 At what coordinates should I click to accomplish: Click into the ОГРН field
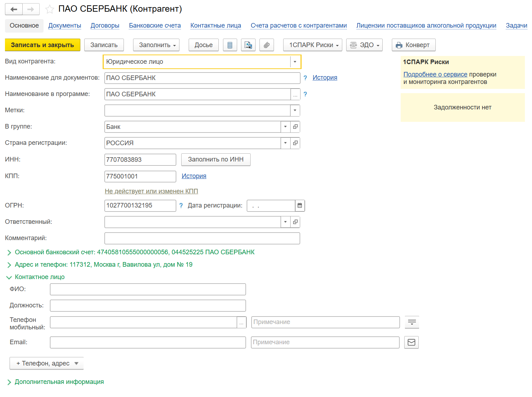(x=140, y=206)
